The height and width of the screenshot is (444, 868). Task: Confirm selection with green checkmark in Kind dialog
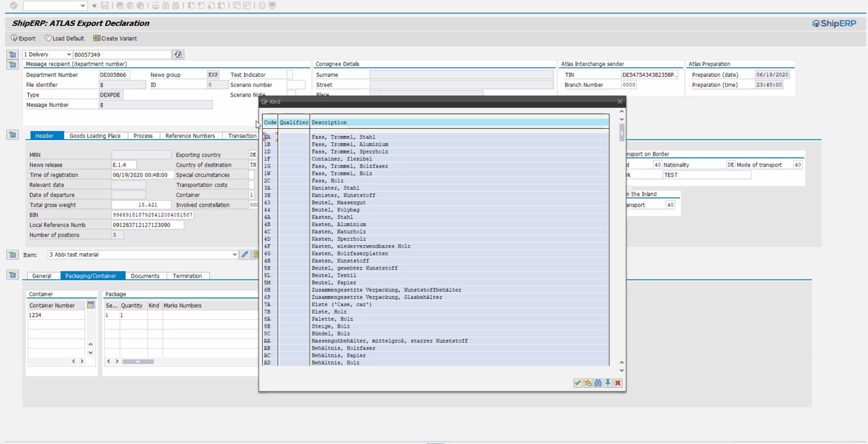(x=578, y=383)
